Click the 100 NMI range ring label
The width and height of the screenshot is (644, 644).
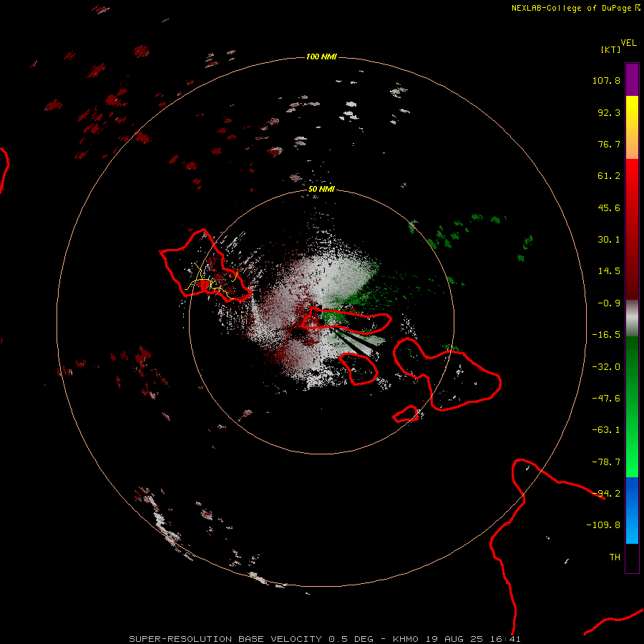pos(321,57)
